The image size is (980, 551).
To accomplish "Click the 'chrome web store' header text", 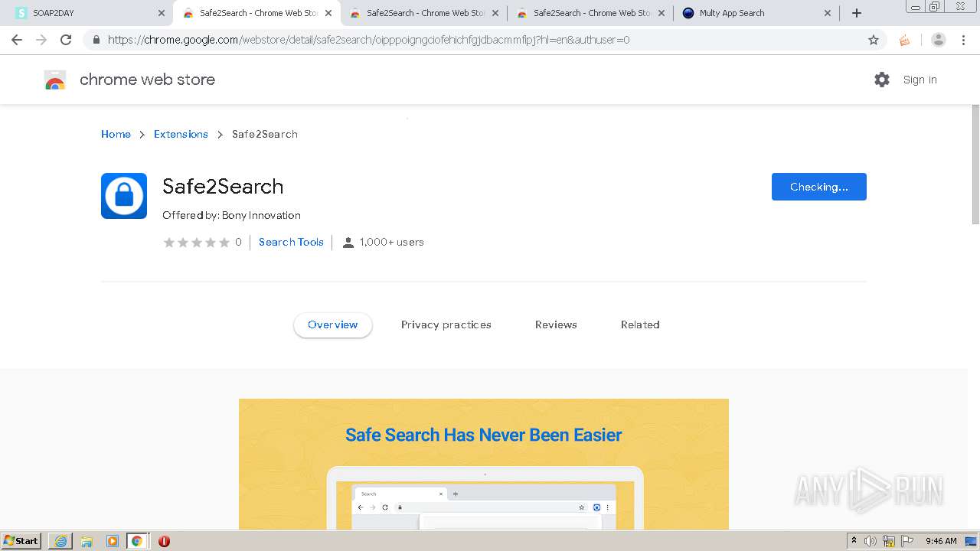I will click(147, 80).
